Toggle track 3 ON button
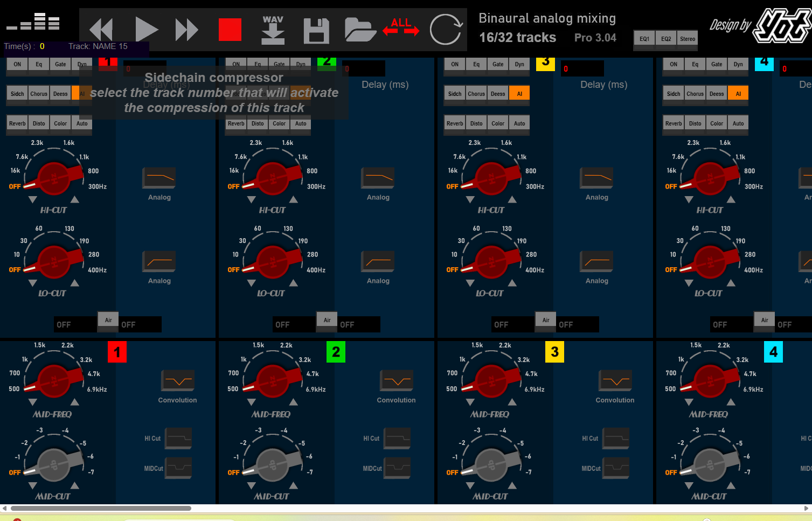812x521 pixels. 455,64
